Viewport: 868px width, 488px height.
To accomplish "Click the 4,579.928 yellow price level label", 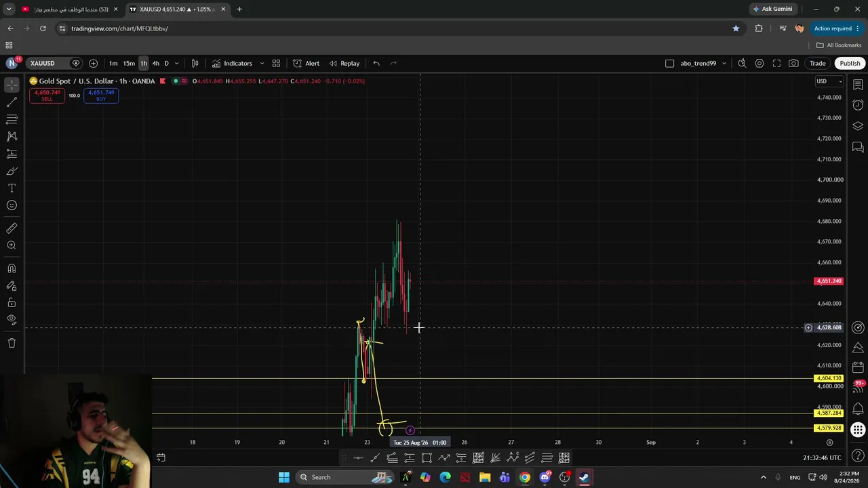I will click(x=829, y=428).
